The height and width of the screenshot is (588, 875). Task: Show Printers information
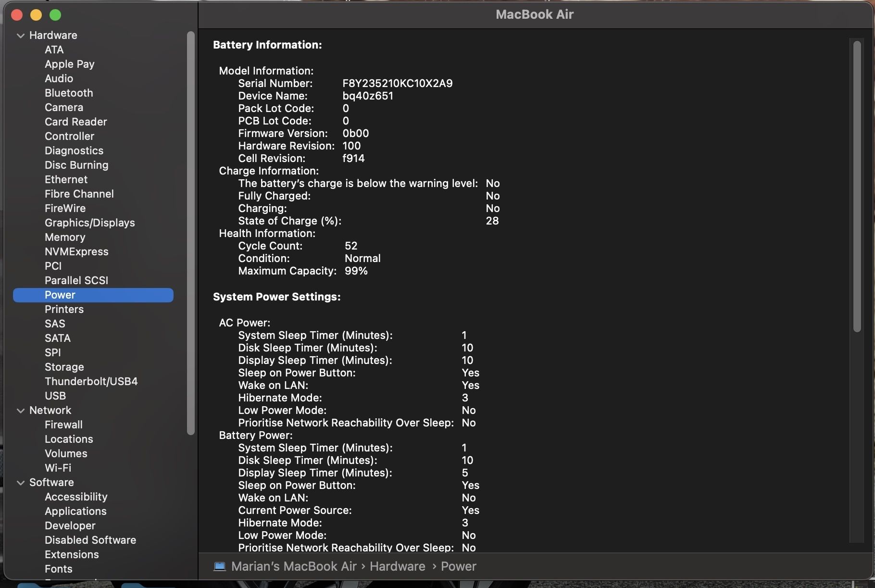[64, 309]
